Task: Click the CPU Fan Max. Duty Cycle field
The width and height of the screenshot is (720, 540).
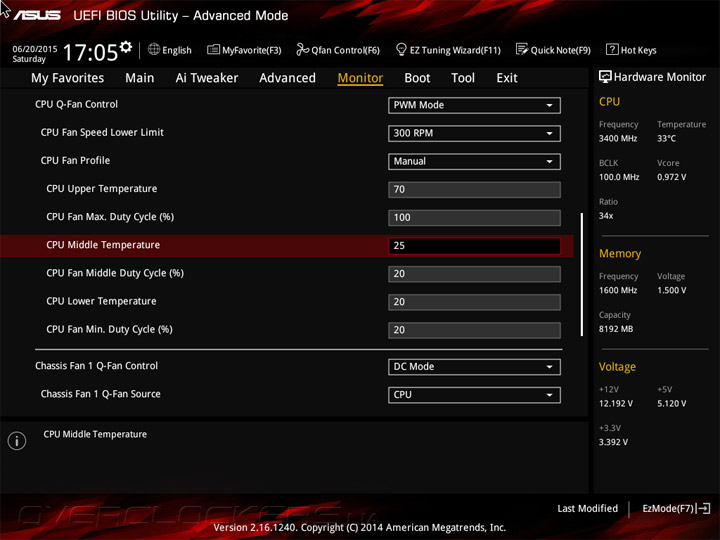Action: coord(474,218)
